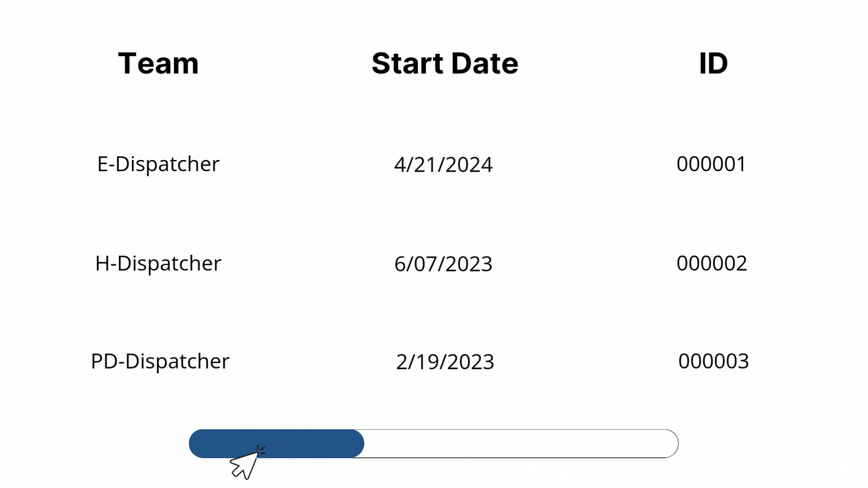Select the Start Date column header
This screenshot has width=868, height=488.
point(445,63)
